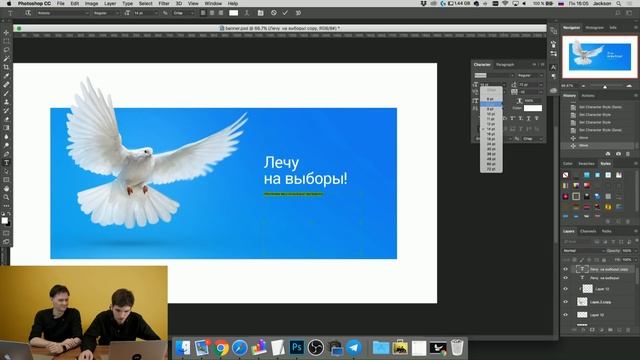Select the Hand tool

point(6,189)
